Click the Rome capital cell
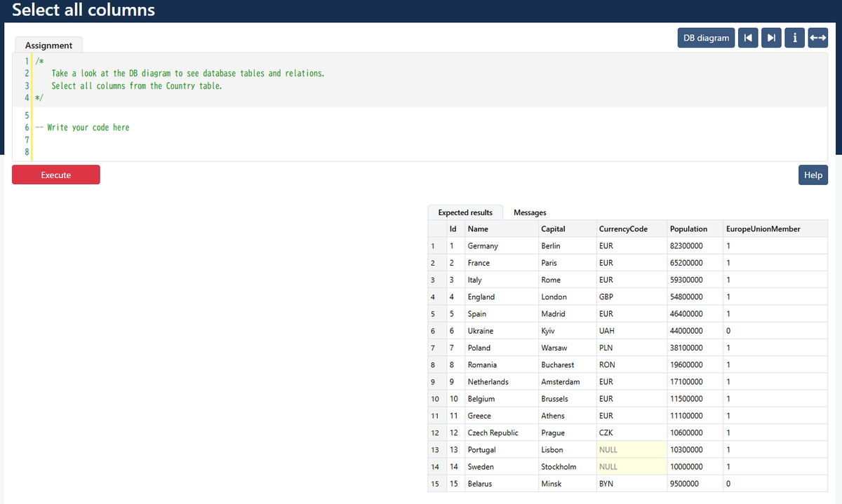 click(x=567, y=280)
